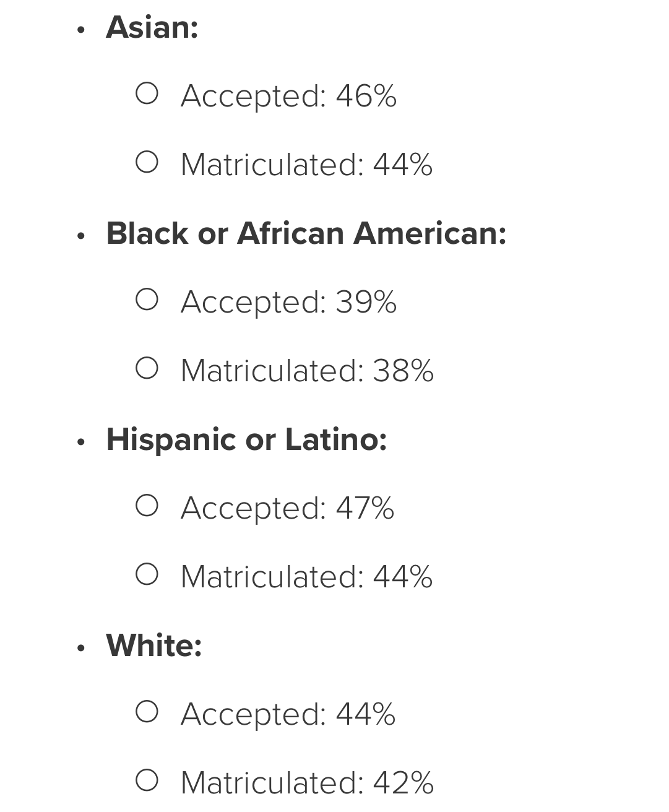The width and height of the screenshot is (669, 812).
Task: Select the Accepted 39% text
Action: [x=288, y=302]
